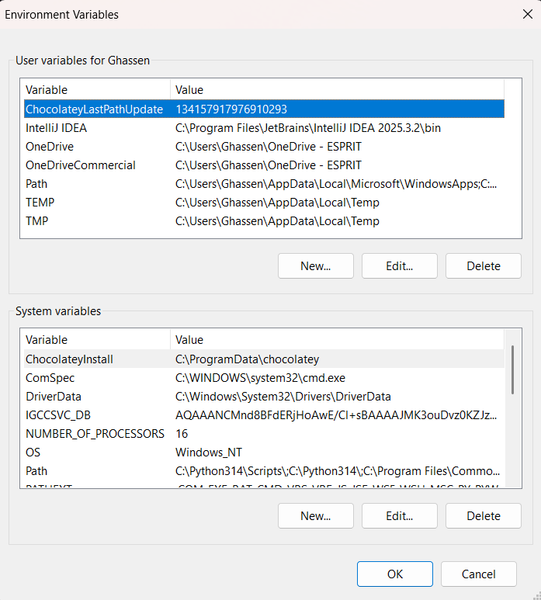The height and width of the screenshot is (600, 541).
Task: Select the user Path variable
Action: click(x=264, y=184)
